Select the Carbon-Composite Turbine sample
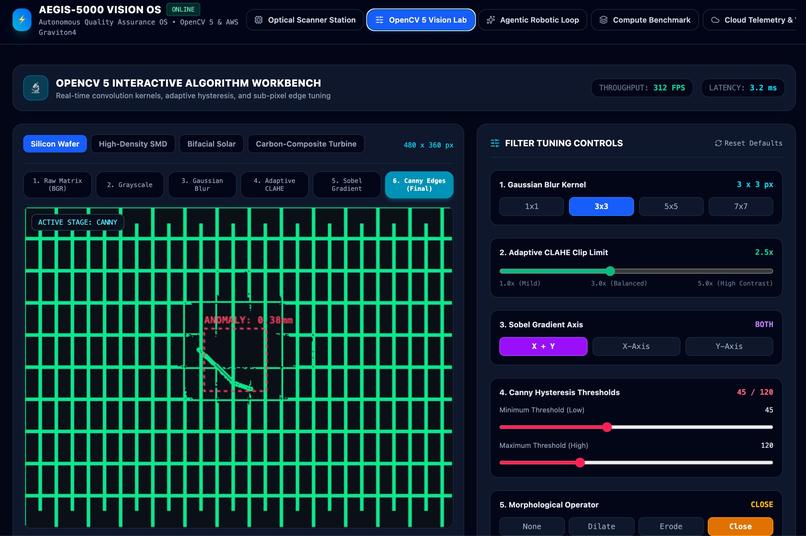The width and height of the screenshot is (806, 536). [306, 144]
